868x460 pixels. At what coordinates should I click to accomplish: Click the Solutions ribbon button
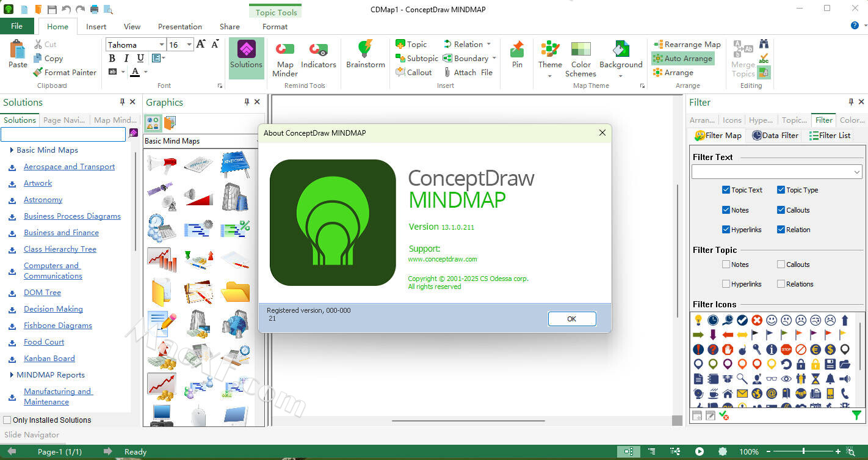pyautogui.click(x=246, y=55)
